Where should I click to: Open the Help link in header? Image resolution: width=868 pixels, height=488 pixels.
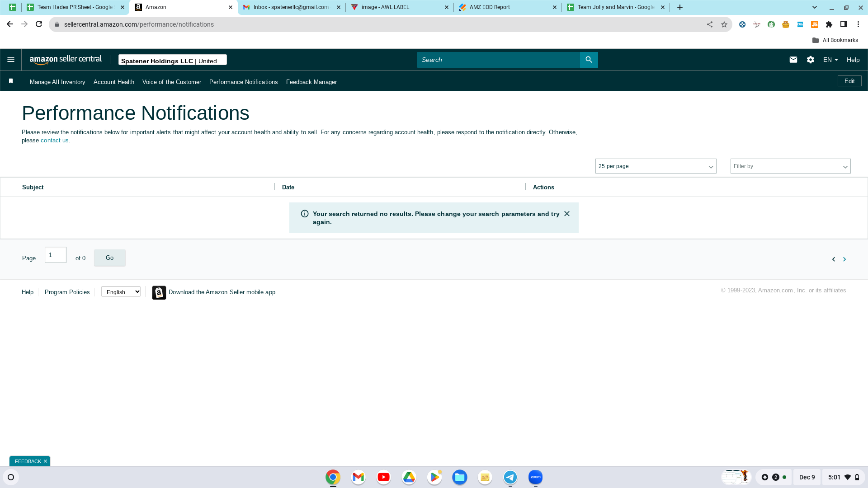pyautogui.click(x=853, y=60)
